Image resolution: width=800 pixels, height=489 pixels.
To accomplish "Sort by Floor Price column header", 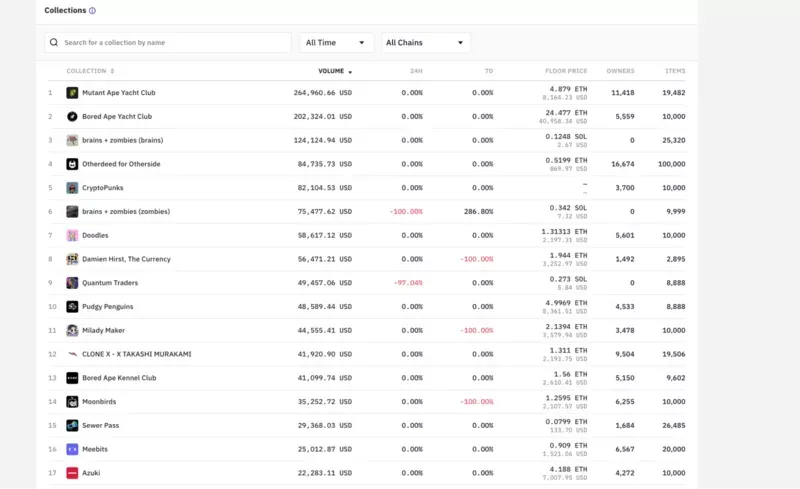I will click(x=566, y=71).
